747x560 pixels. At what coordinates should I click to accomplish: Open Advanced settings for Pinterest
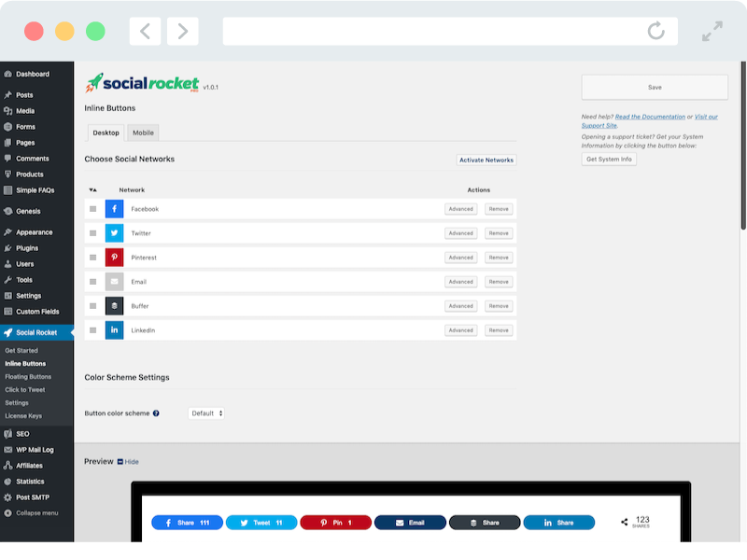tap(460, 258)
